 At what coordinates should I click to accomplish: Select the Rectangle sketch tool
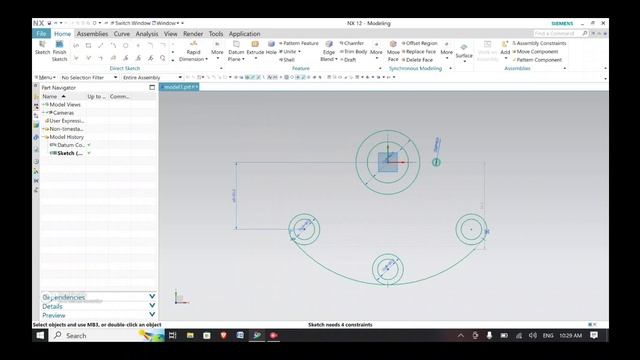pyautogui.click(x=88, y=46)
